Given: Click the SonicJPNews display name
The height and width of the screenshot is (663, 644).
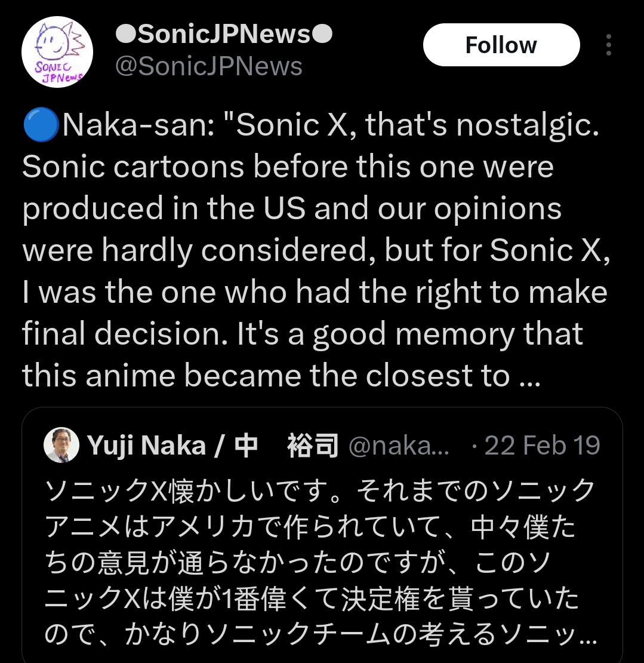Looking at the screenshot, I should 224,34.
